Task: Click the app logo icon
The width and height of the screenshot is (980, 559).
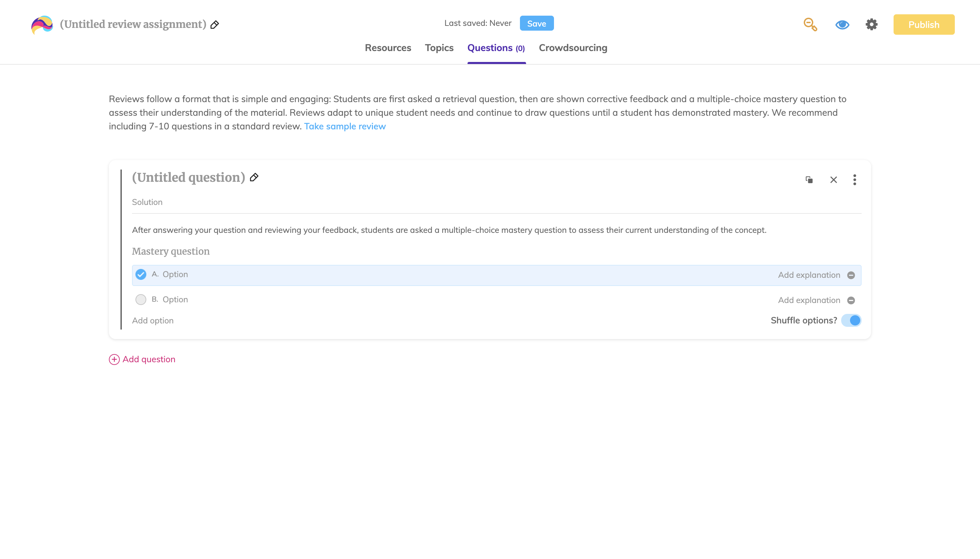Action: click(x=42, y=25)
